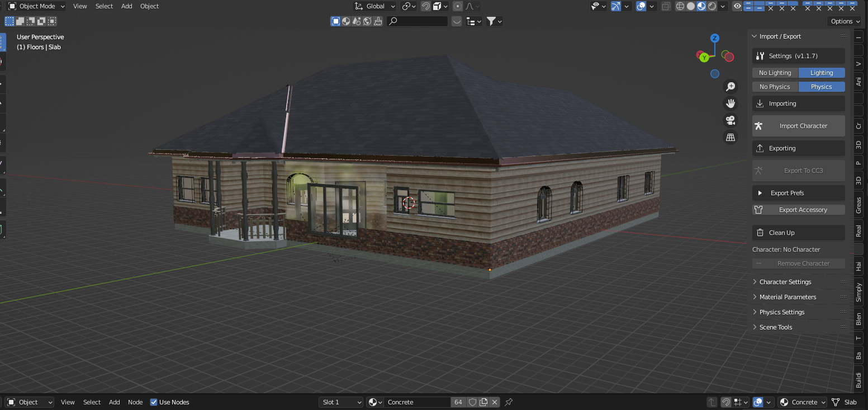This screenshot has height=410, width=868.
Task: Open the viewport Add menu
Action: click(127, 6)
